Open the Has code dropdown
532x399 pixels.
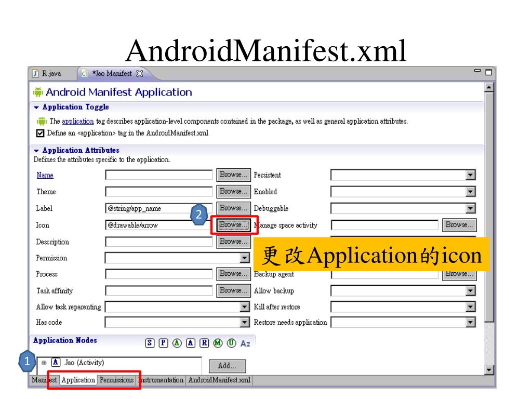(245, 322)
